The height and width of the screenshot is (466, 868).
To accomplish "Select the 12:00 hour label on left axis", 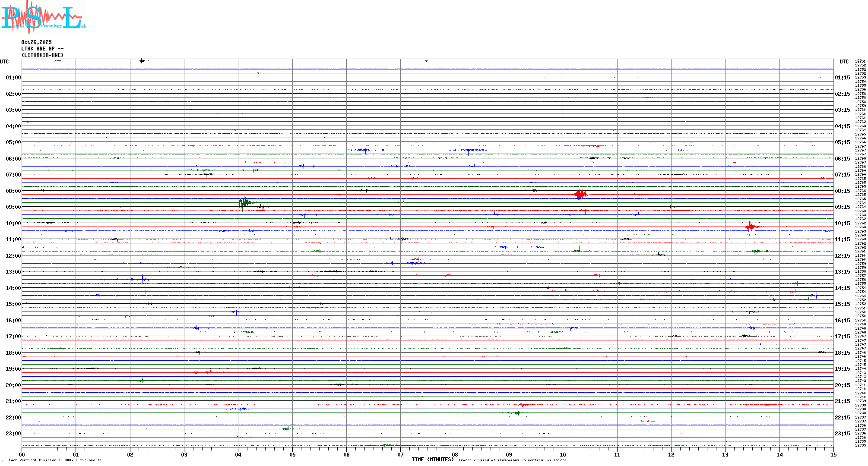I will pos(13,256).
